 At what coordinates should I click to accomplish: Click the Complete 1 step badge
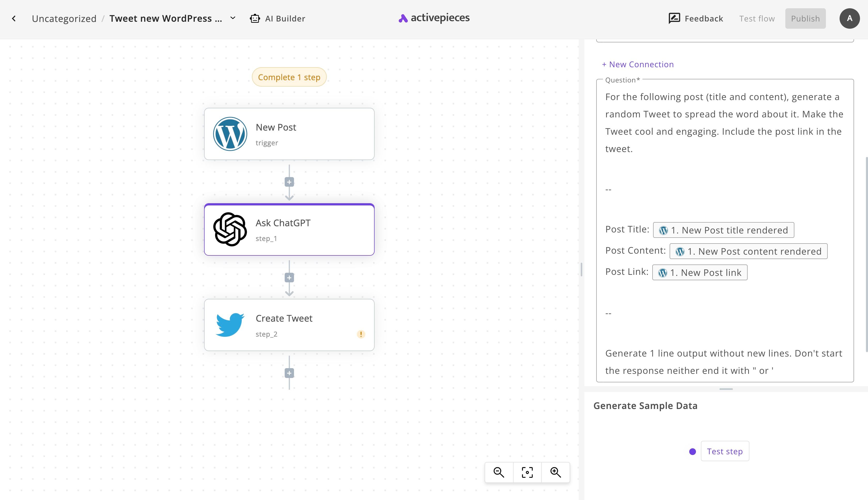point(289,77)
